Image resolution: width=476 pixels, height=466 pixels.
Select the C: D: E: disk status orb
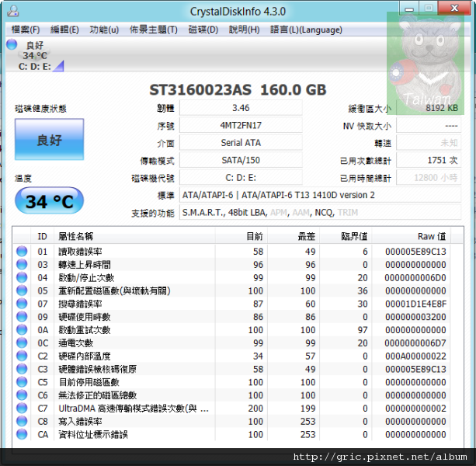12,44
